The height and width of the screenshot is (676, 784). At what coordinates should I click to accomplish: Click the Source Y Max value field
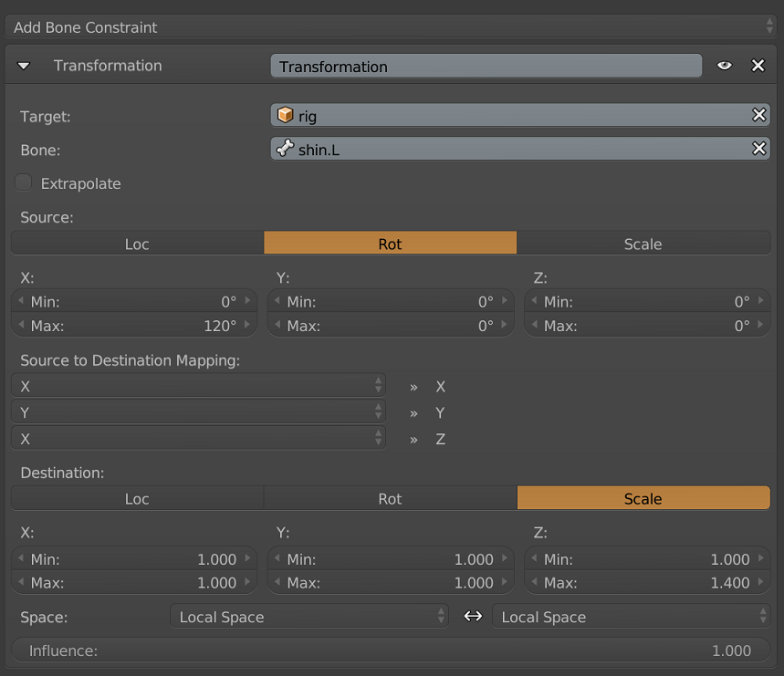pos(391,326)
